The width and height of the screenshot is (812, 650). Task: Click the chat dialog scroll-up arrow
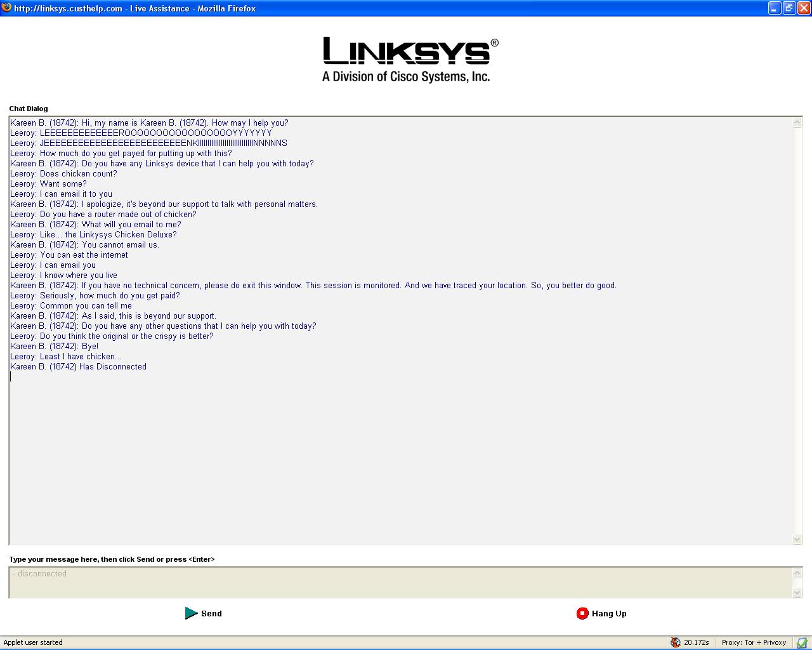pos(797,123)
